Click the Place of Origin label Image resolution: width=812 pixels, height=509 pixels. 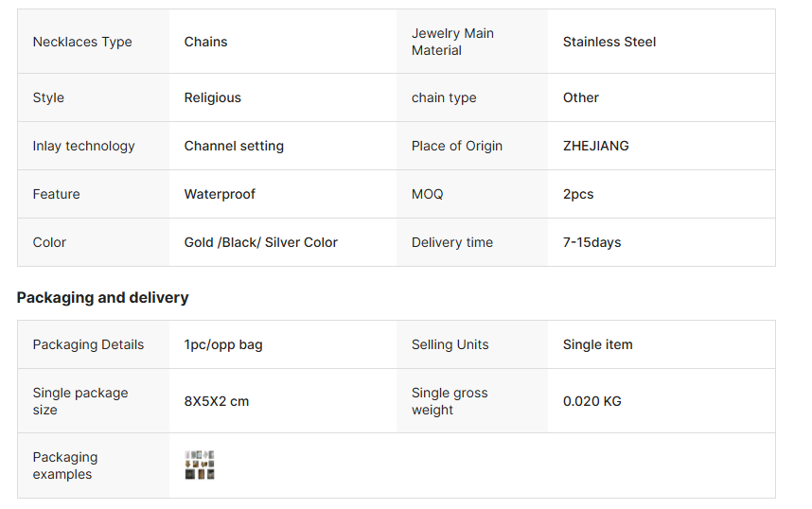pyautogui.click(x=456, y=146)
